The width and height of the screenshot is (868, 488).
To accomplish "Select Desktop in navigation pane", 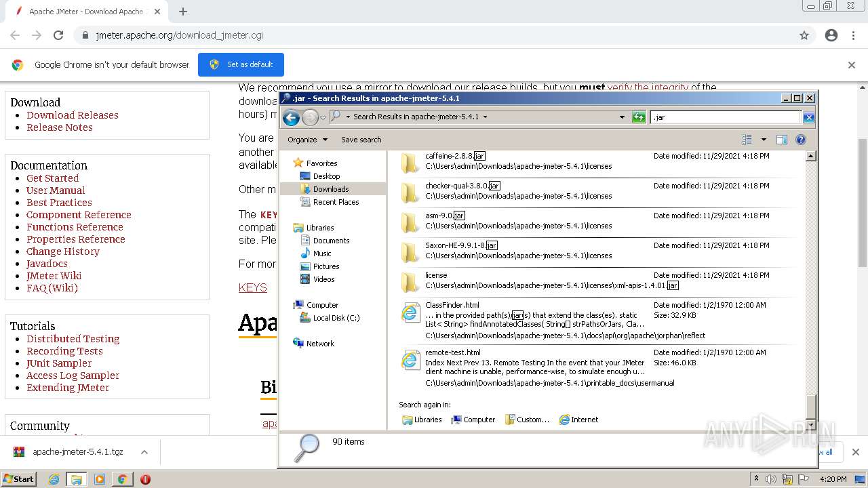I will point(326,176).
